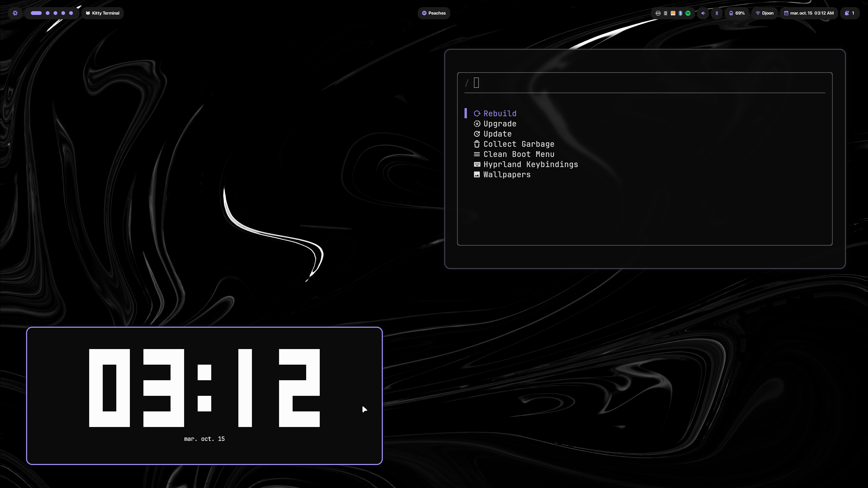
Task: Open the Djoon Wi-Fi network menu
Action: point(765,13)
